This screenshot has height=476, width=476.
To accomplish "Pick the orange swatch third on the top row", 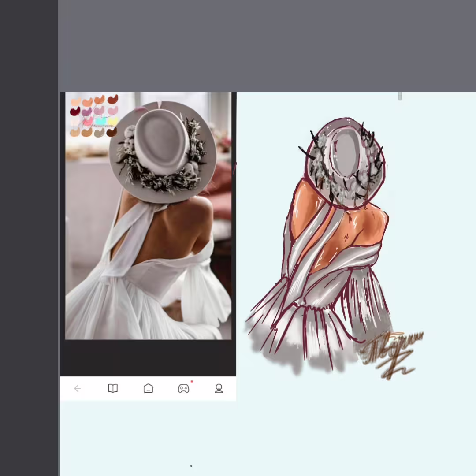I will (100, 100).
